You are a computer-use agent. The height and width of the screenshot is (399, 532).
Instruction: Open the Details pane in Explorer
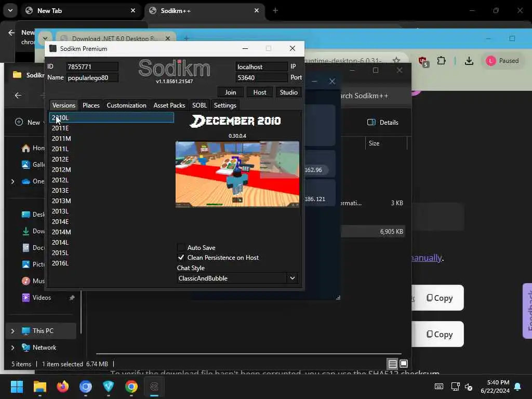click(x=383, y=122)
